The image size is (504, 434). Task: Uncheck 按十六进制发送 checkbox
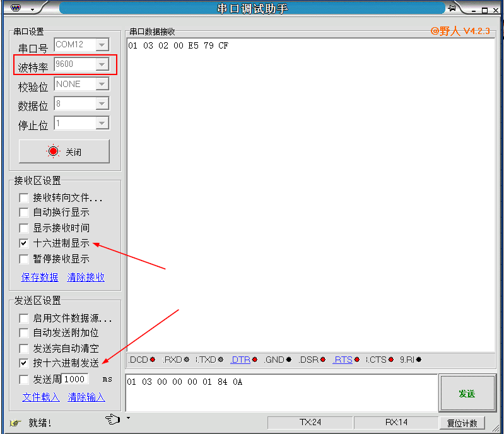point(24,363)
